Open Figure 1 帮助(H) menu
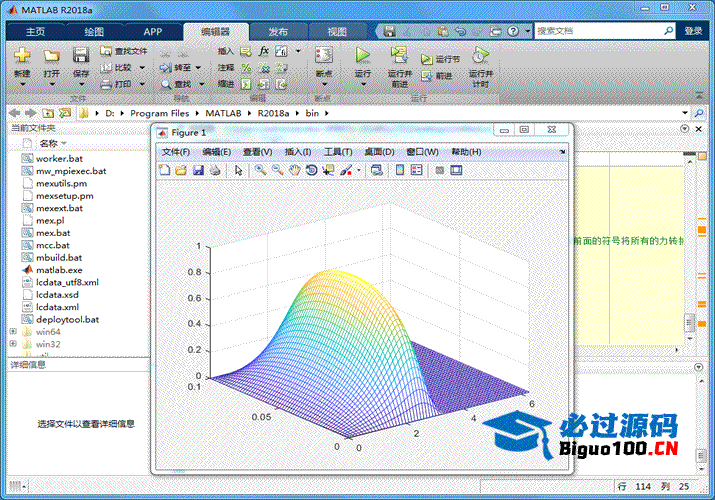This screenshot has height=500, width=715. coord(466,152)
